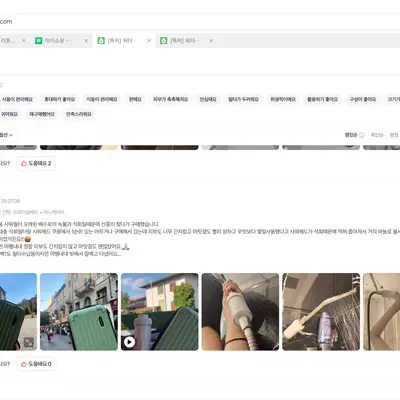Filter reviews by '이동이 편리해요' tag
Image resolution: width=400 pixels, height=400 pixels.
102,99
